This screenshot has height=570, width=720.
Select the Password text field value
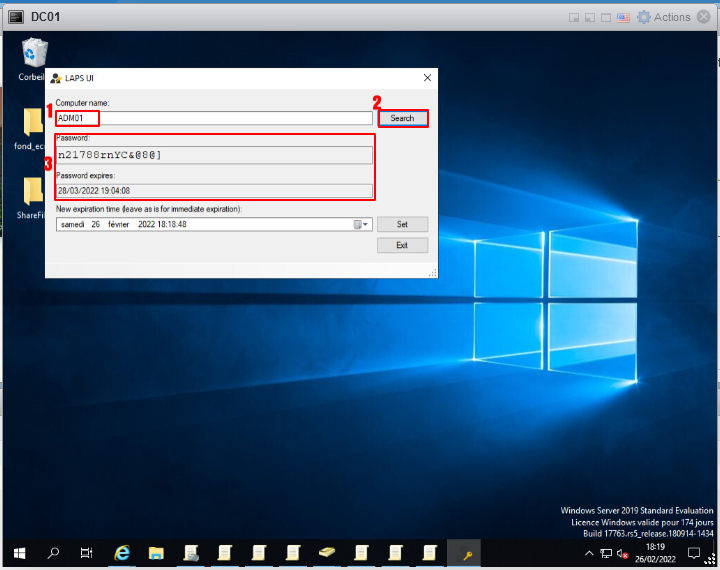214,155
